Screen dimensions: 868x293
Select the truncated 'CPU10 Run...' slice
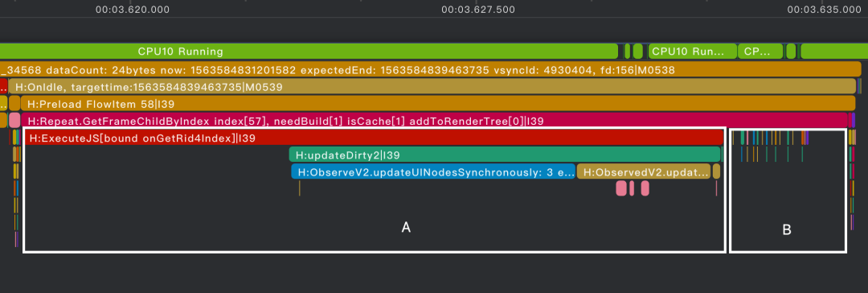pos(693,52)
